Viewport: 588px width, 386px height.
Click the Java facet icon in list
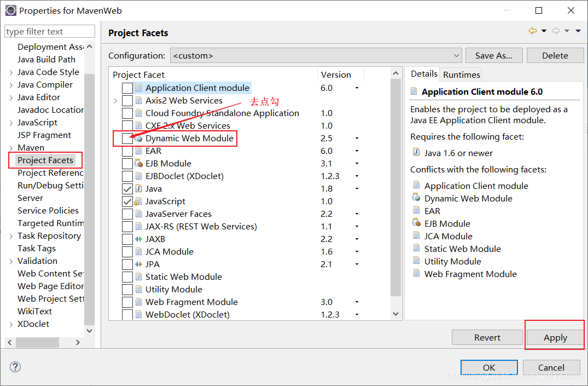point(139,189)
